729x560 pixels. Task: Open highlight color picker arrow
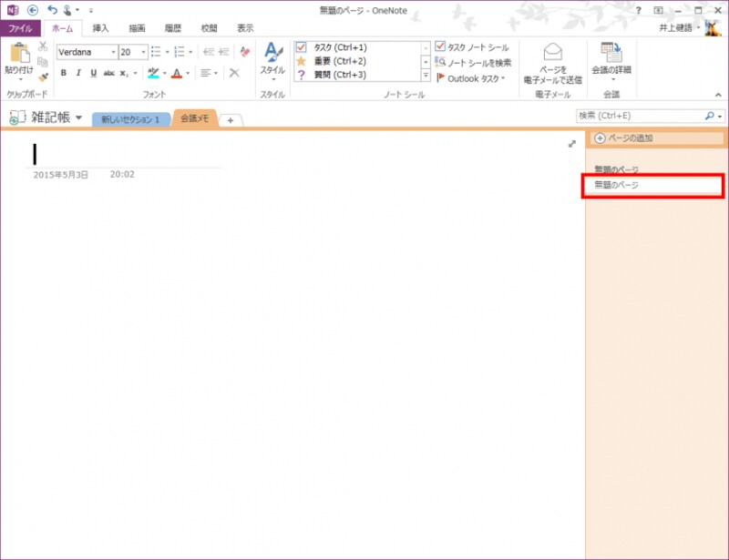[164, 74]
